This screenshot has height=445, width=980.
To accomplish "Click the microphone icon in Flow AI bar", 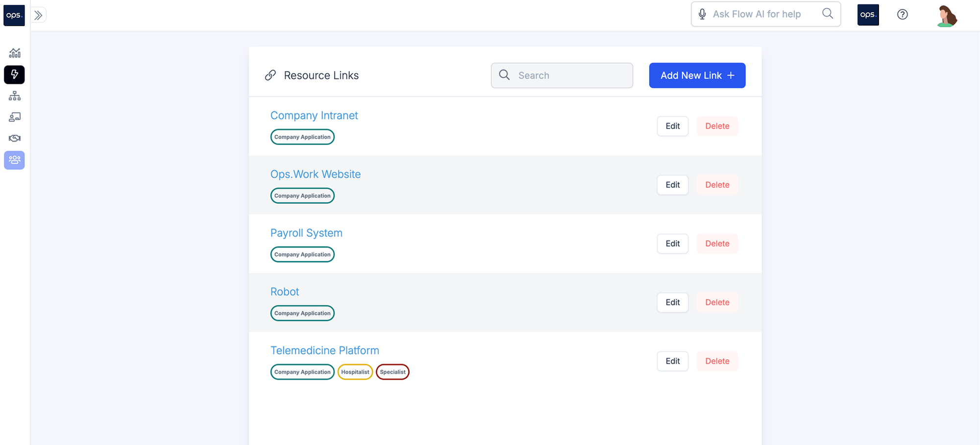I will 702,14.
